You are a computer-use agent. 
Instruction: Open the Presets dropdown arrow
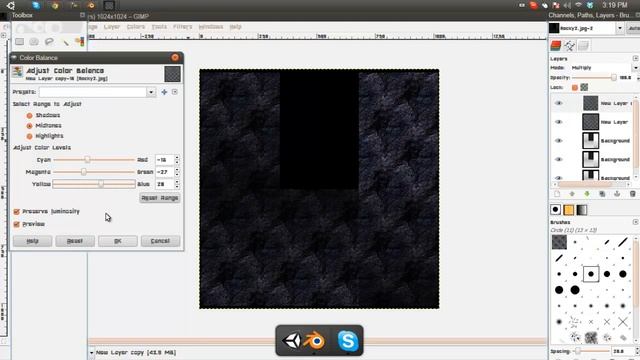(x=151, y=92)
